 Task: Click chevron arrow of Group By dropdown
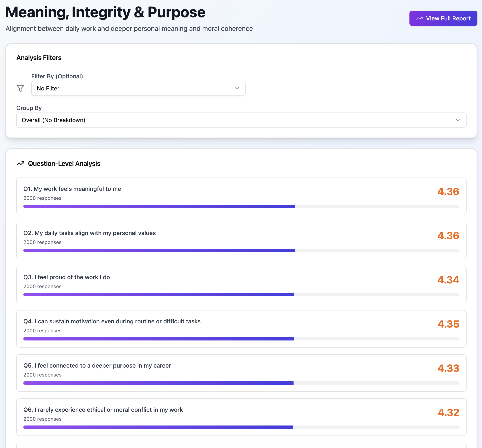(x=458, y=120)
